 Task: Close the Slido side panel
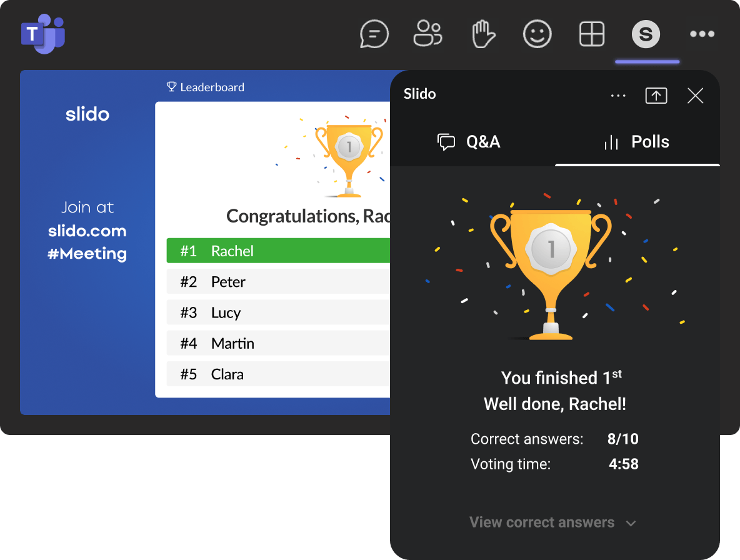(x=695, y=96)
